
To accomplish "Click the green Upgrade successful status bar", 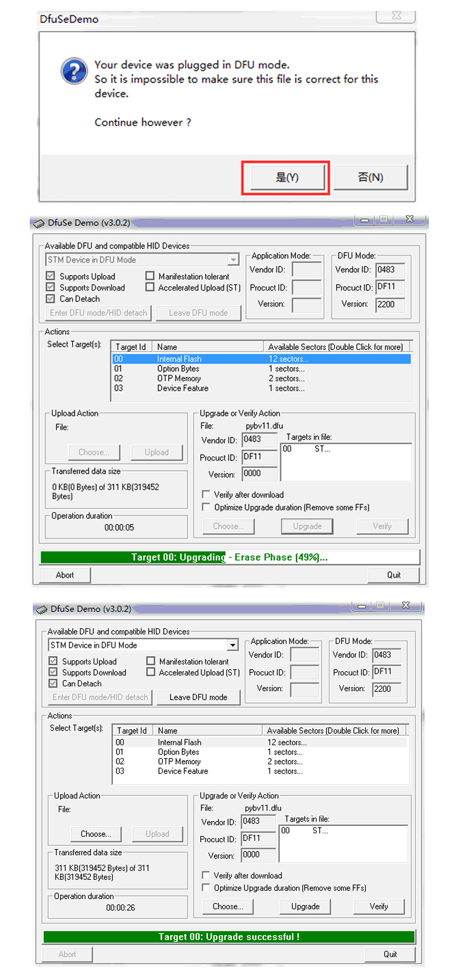I will (x=229, y=937).
